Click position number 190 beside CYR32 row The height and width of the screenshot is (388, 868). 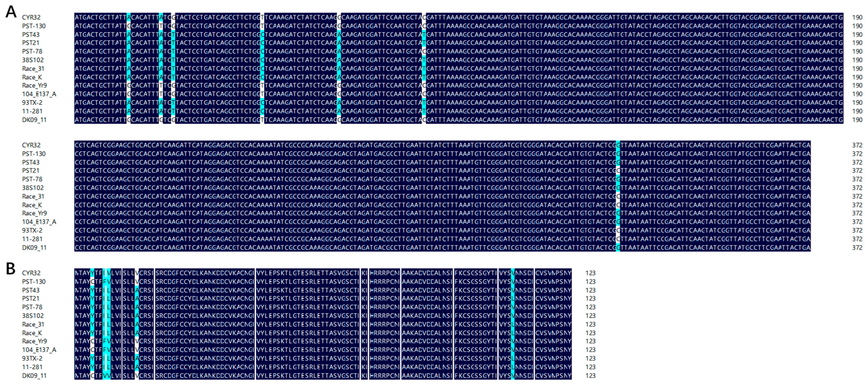point(857,17)
